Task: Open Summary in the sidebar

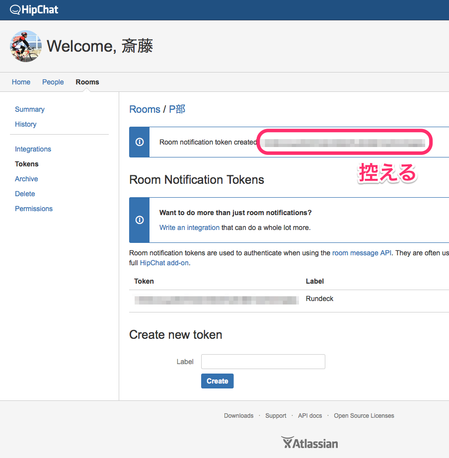Action: click(x=30, y=109)
